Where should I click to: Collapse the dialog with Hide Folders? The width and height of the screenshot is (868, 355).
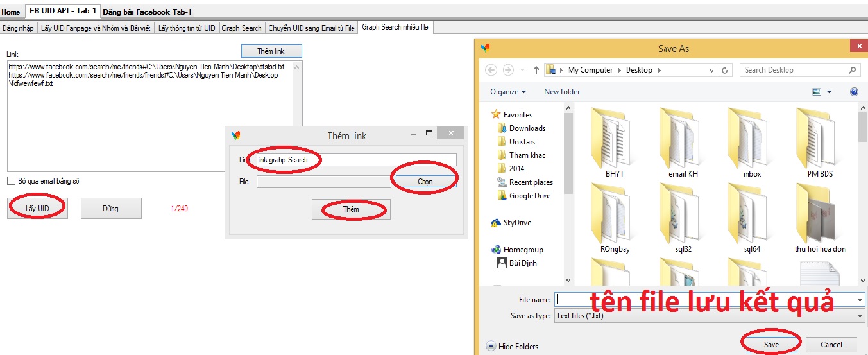513,346
